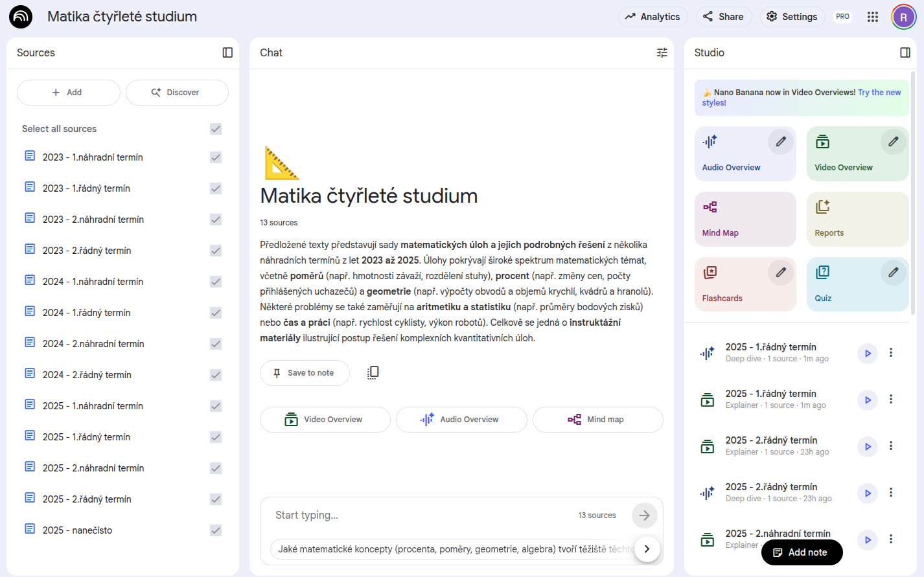Uncheck the 2023 - 1.řádný termín source
The height and width of the screenshot is (577, 924).
pyautogui.click(x=216, y=188)
